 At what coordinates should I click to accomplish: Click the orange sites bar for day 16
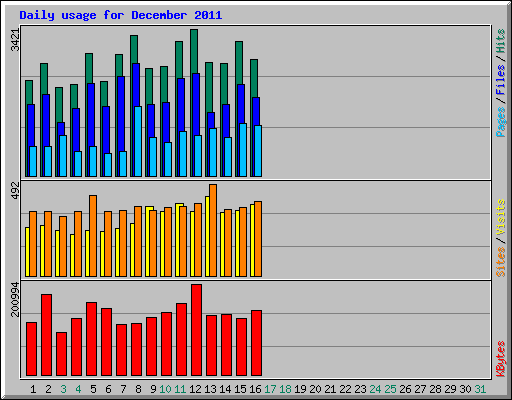click(x=258, y=239)
